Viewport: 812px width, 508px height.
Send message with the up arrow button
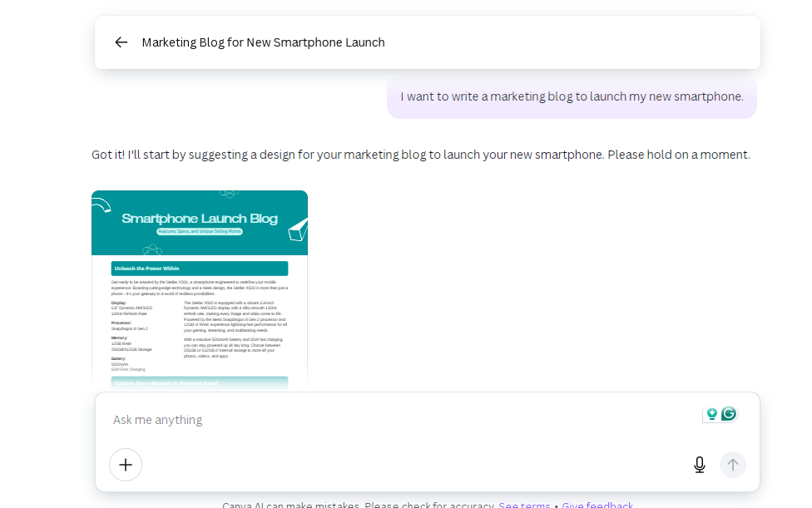coord(733,465)
